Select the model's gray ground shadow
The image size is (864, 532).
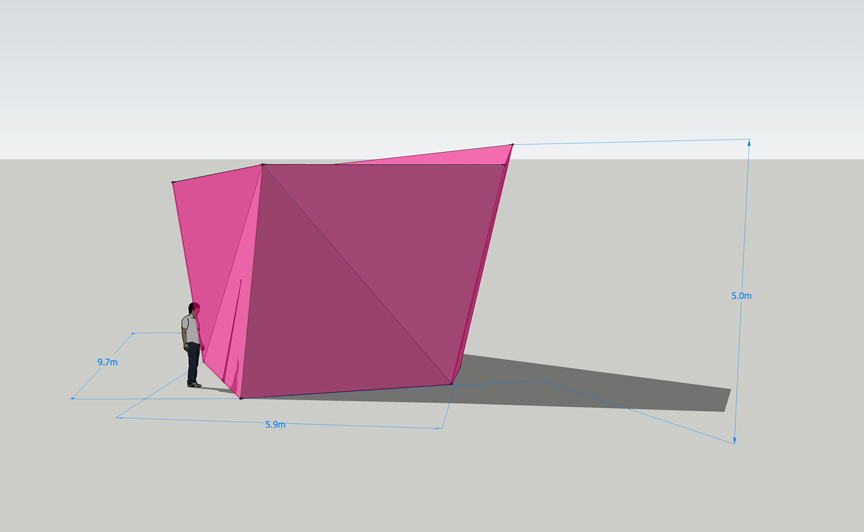point(595,386)
